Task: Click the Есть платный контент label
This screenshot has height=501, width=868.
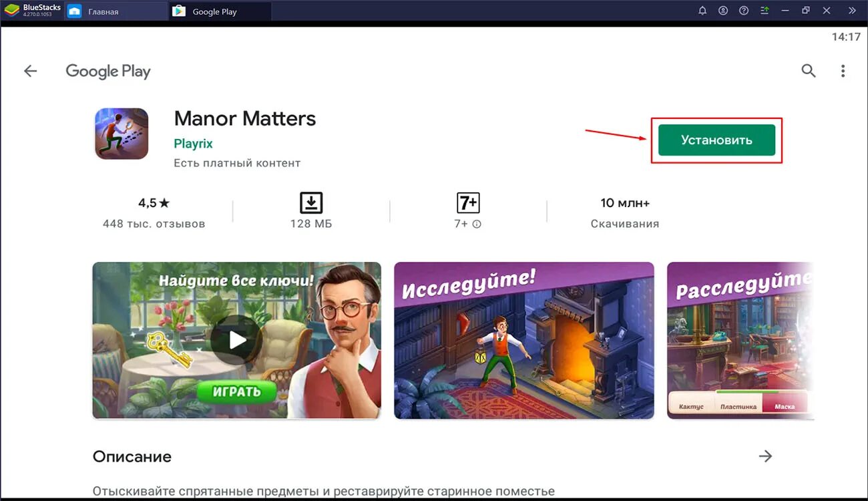Action: [x=237, y=163]
